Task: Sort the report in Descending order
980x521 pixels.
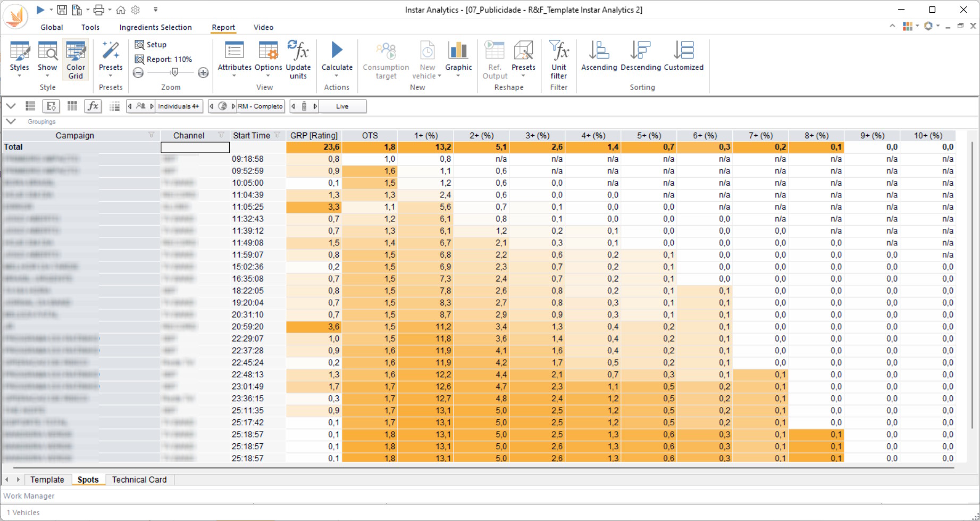Action: click(640, 52)
